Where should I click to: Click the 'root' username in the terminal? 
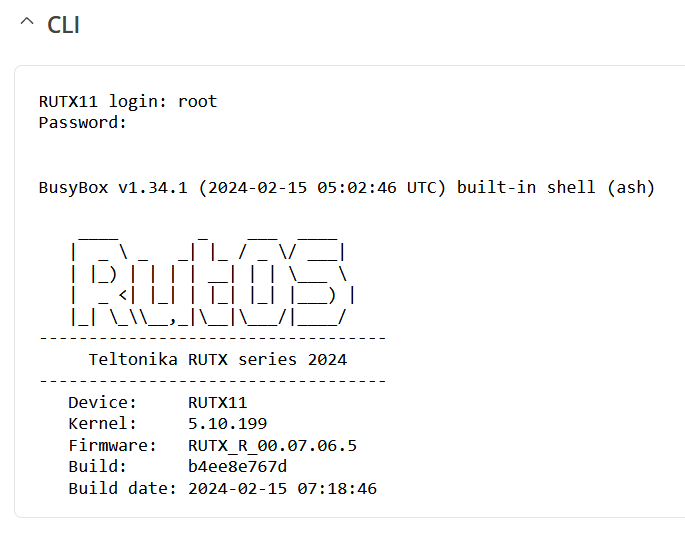[x=197, y=101]
